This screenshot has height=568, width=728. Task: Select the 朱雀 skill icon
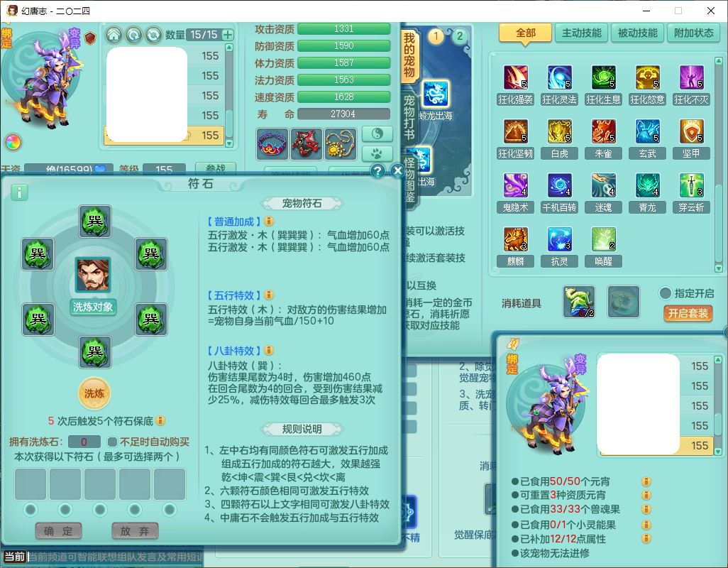[x=603, y=131]
